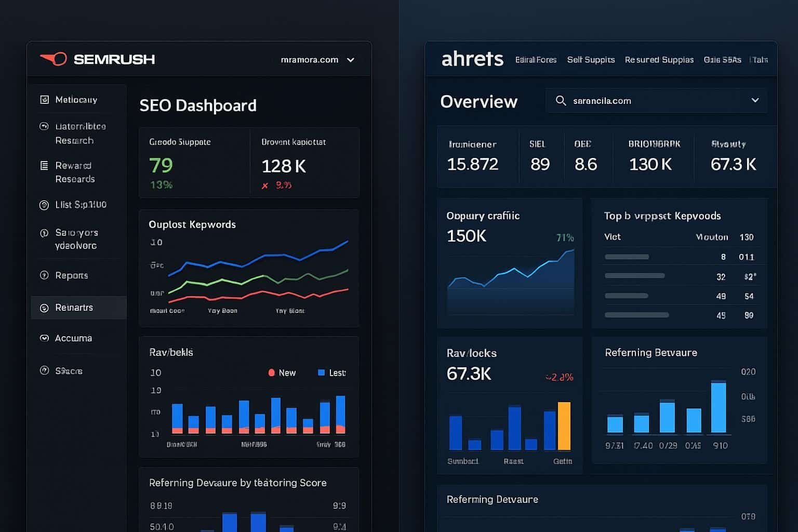This screenshot has height=532, width=798.
Task: Open the Gaia S6As tab
Action: [x=722, y=60]
